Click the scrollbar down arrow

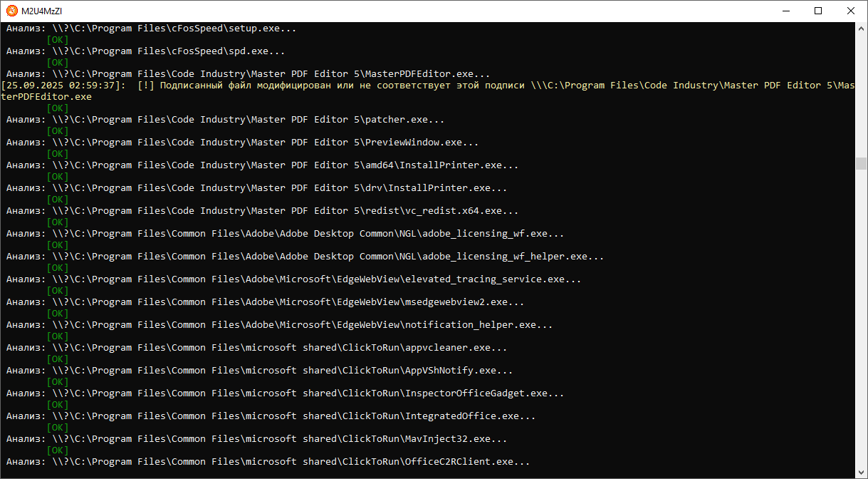[862, 473]
